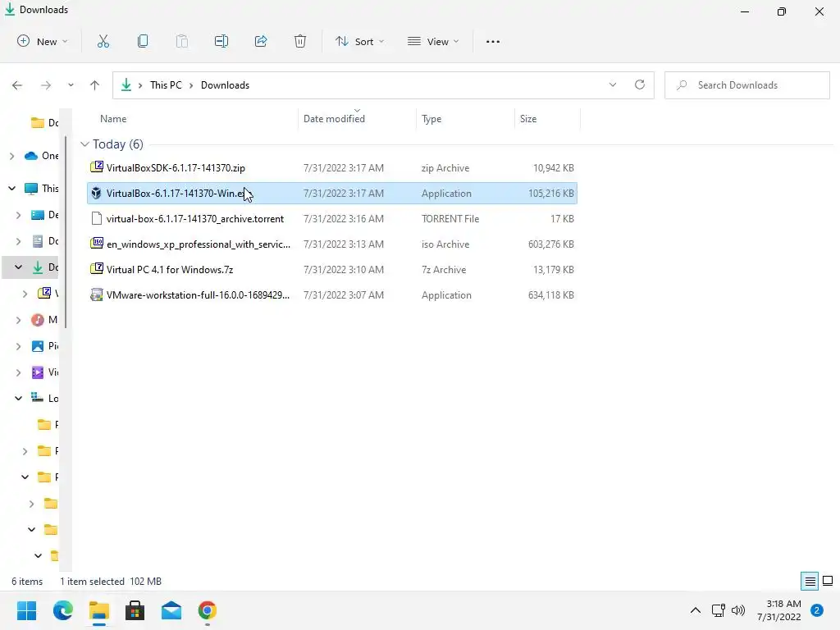
Task: Switch to details view layout icon
Action: click(x=810, y=581)
